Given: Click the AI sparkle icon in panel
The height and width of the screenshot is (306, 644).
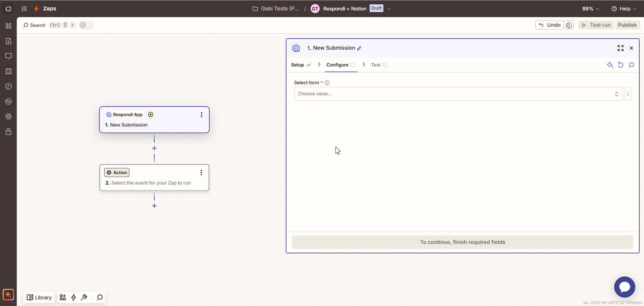Looking at the screenshot, I should tap(610, 65).
